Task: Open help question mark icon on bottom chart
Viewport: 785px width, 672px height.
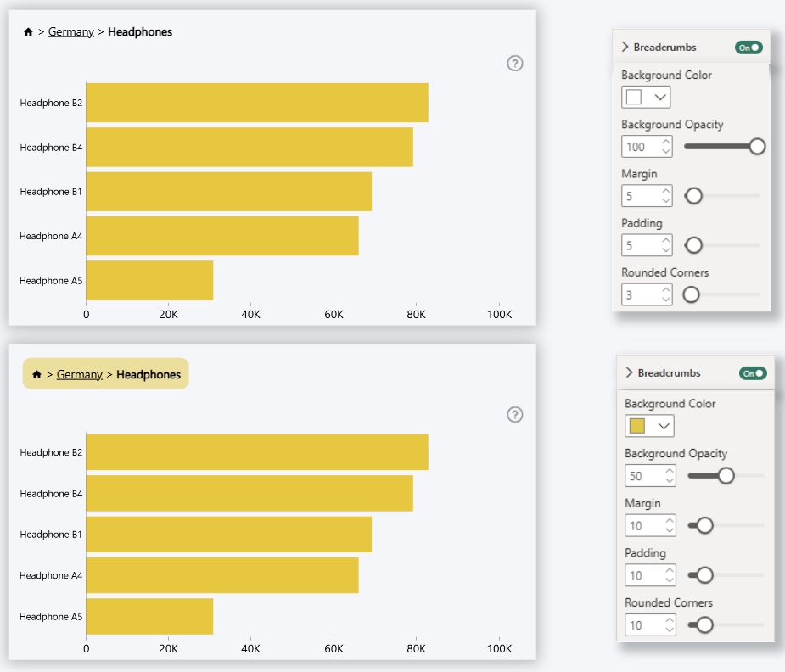Action: 514,414
